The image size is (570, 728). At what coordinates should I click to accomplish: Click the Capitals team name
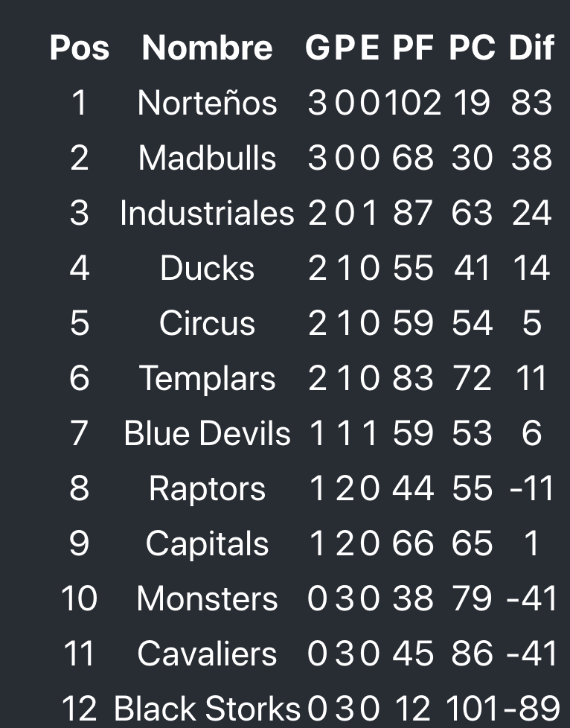(207, 543)
